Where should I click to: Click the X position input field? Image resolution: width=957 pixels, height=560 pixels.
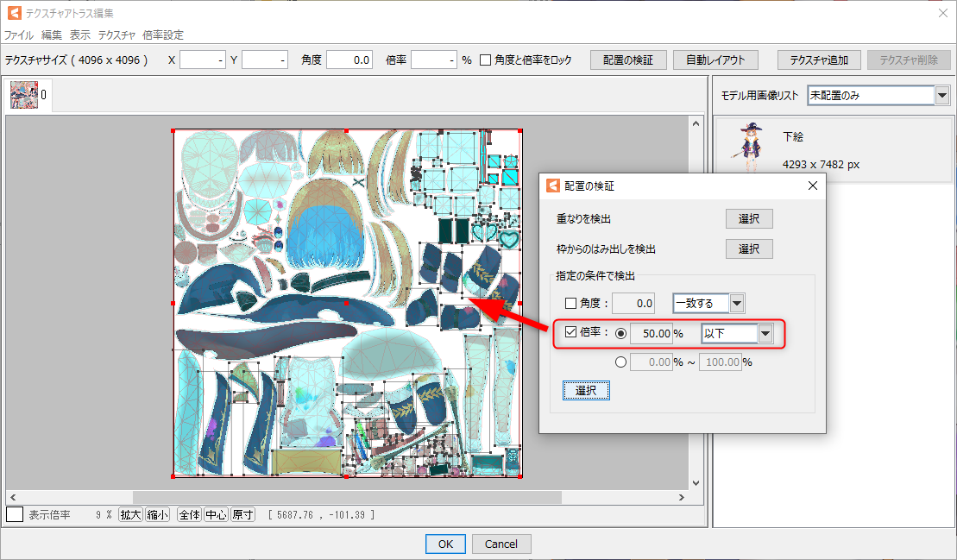coord(203,60)
